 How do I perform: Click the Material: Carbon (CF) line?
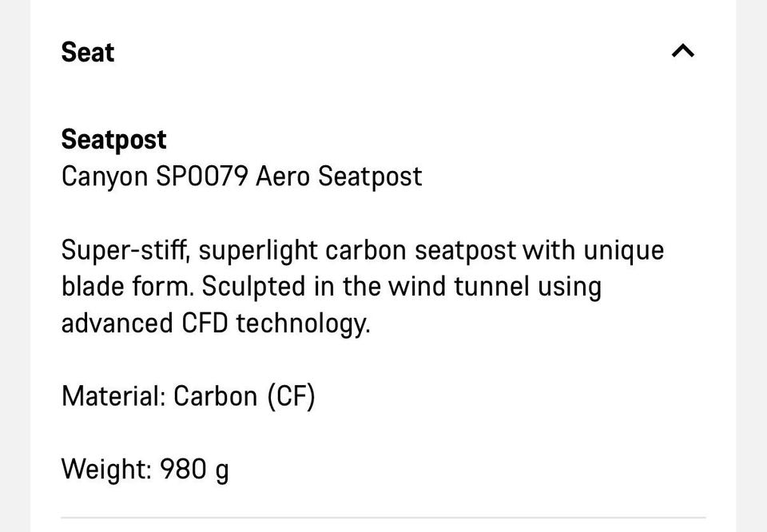coord(189,396)
